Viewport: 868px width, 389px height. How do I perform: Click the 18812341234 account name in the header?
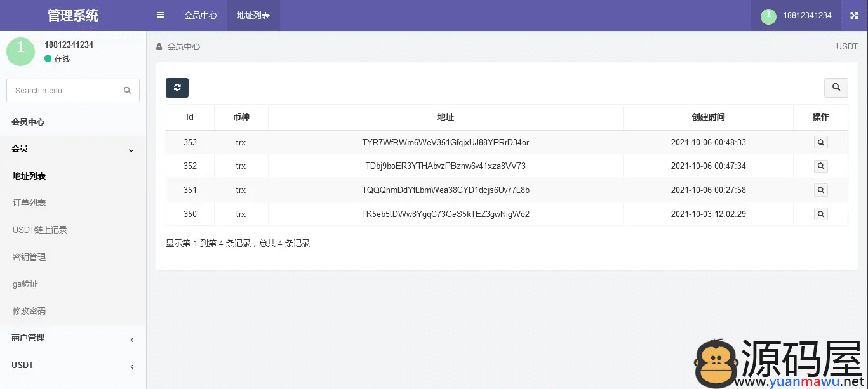pos(807,16)
